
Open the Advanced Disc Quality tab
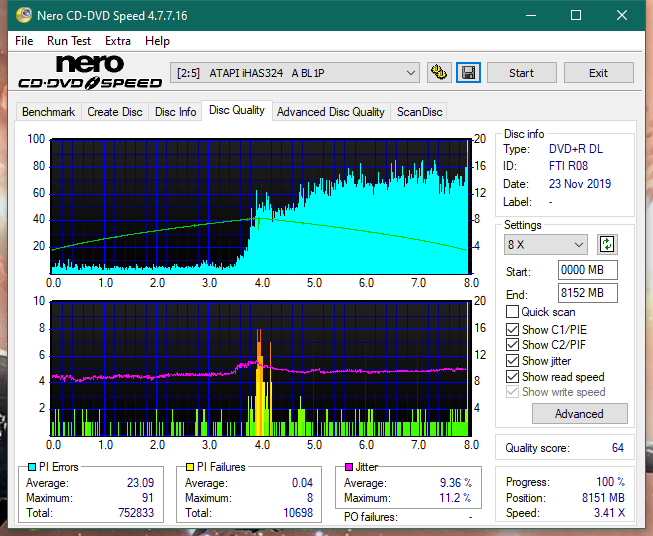pyautogui.click(x=331, y=112)
